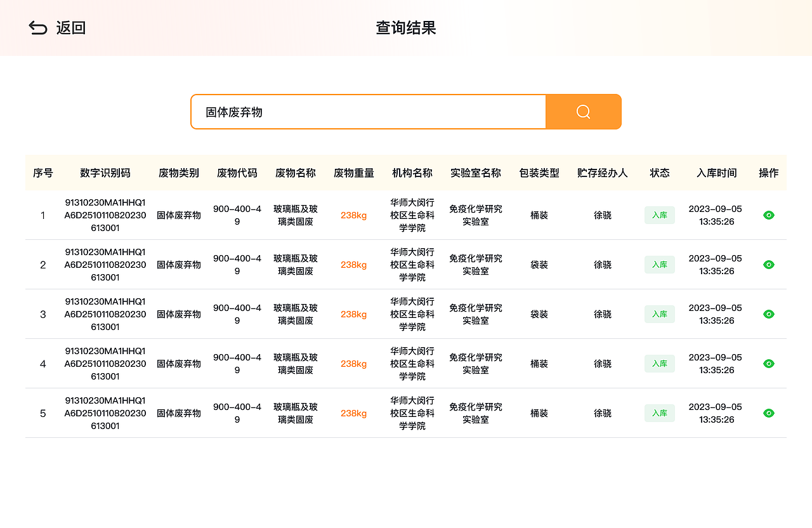
Task: Click the 废物类别 column header
Action: (178, 172)
